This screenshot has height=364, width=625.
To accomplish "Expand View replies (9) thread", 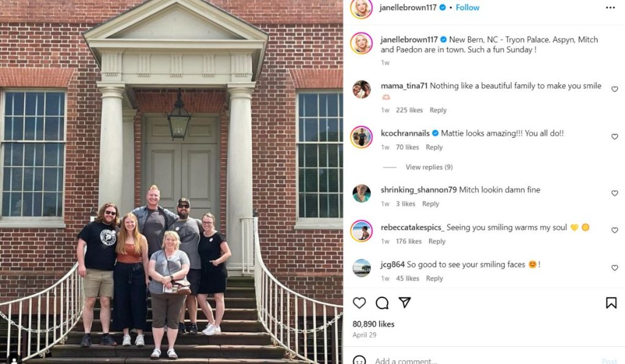I will (x=429, y=167).
